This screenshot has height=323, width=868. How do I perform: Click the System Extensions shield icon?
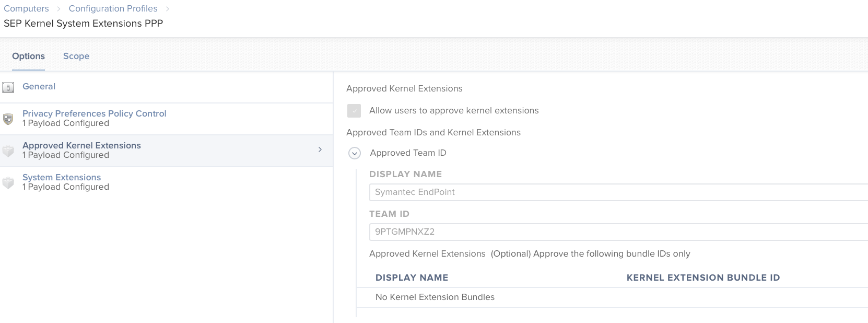[8, 183]
